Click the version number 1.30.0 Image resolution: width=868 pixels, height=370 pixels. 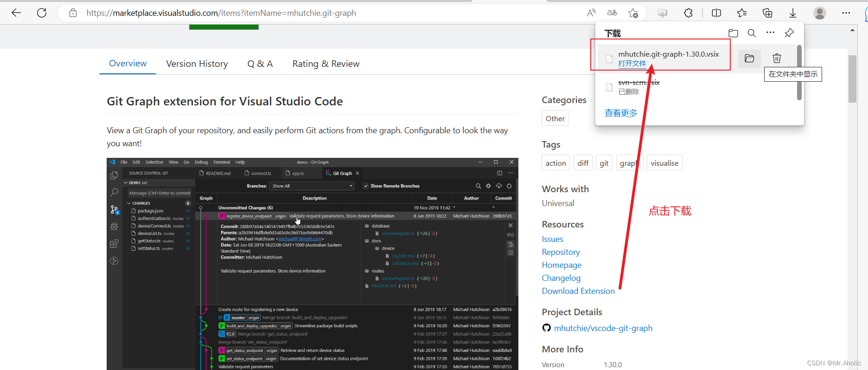coord(613,365)
